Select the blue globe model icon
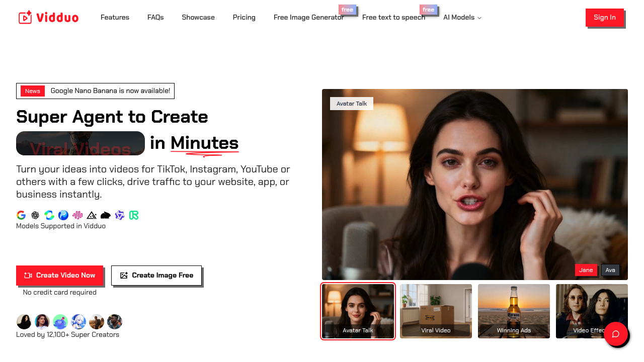 tap(63, 215)
